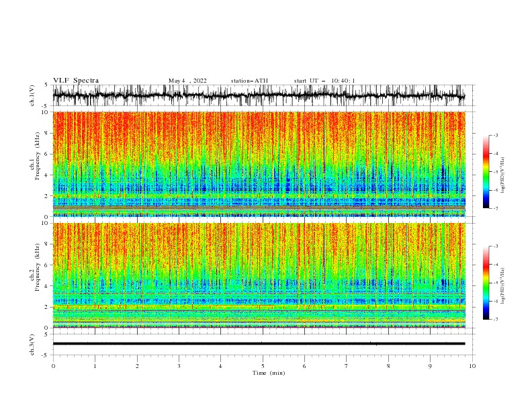Screen dimensions: 532x411
Task: Select the station=ATH header text
Action: (x=249, y=81)
